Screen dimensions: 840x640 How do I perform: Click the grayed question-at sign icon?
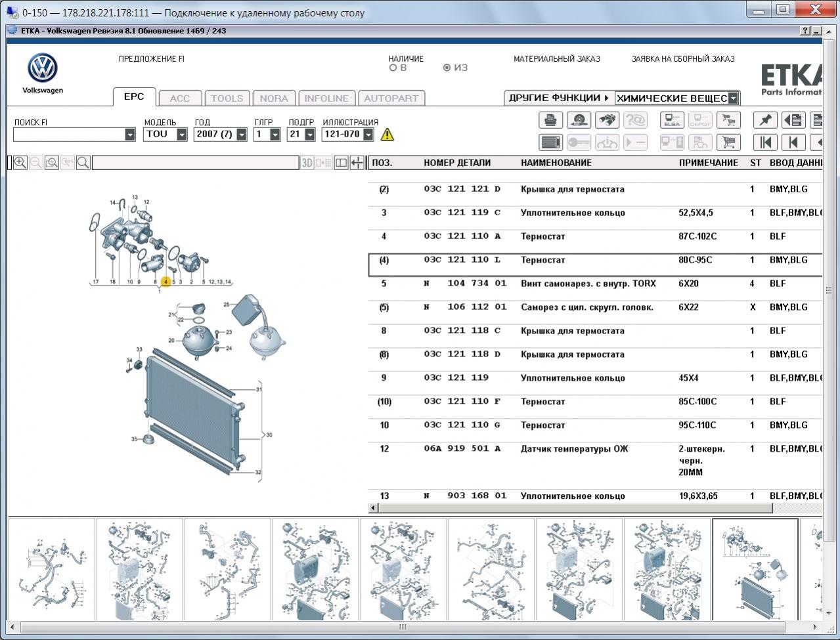tap(635, 120)
